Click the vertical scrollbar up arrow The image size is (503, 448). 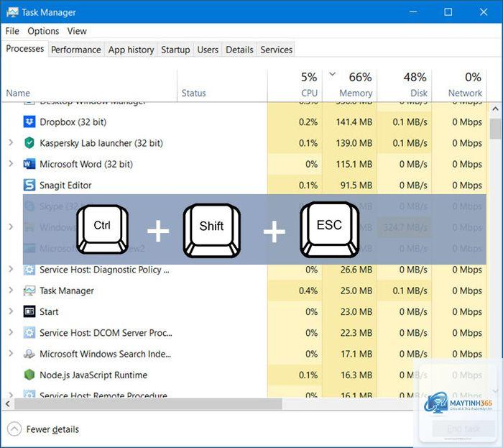pyautogui.click(x=495, y=109)
